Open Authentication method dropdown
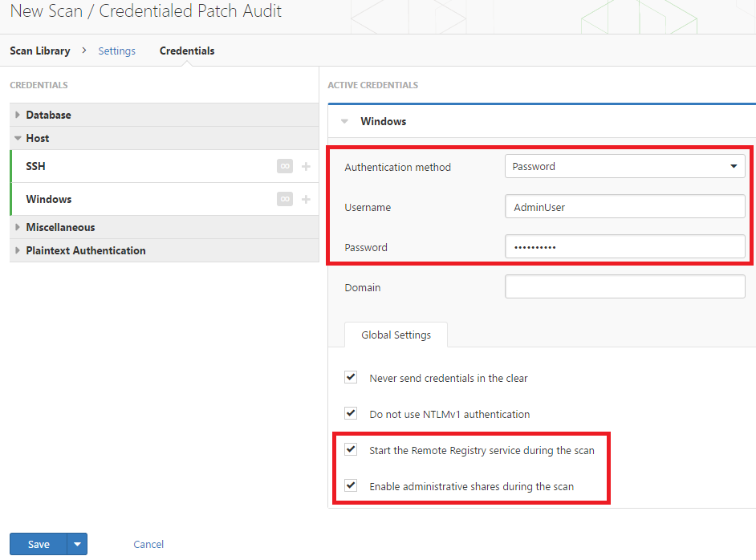 [625, 166]
